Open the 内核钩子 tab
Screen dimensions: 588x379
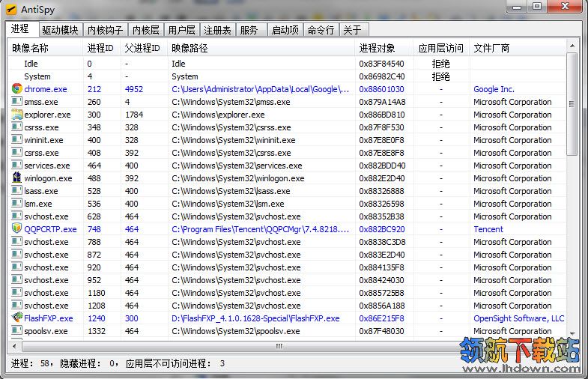[105, 30]
